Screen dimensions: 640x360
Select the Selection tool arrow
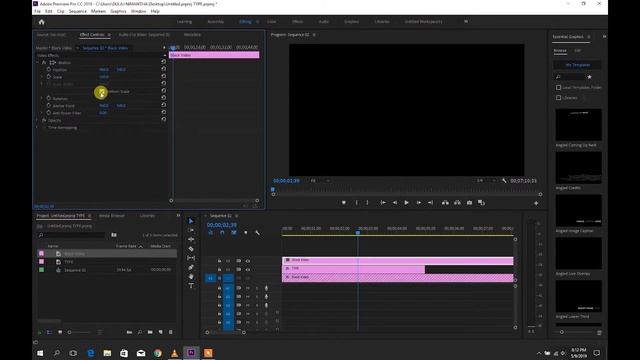point(191,221)
